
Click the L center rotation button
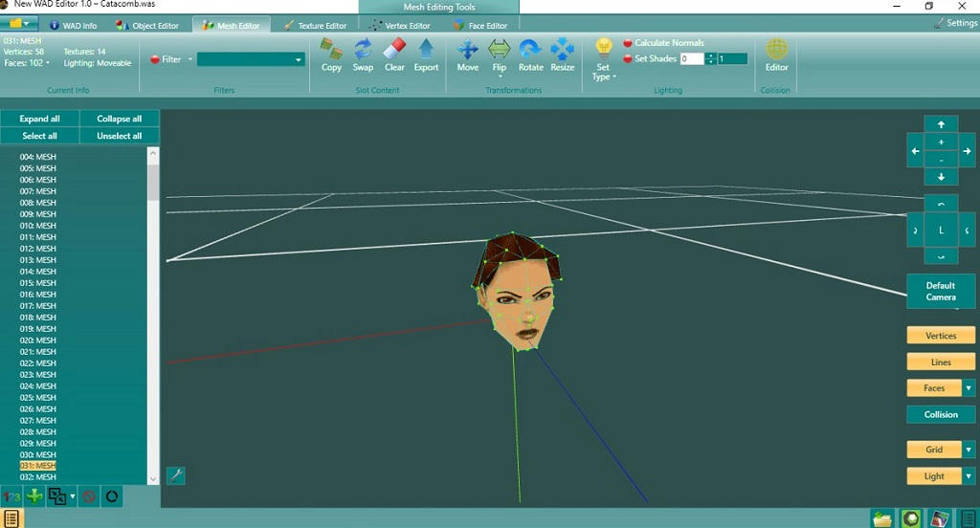coord(941,231)
